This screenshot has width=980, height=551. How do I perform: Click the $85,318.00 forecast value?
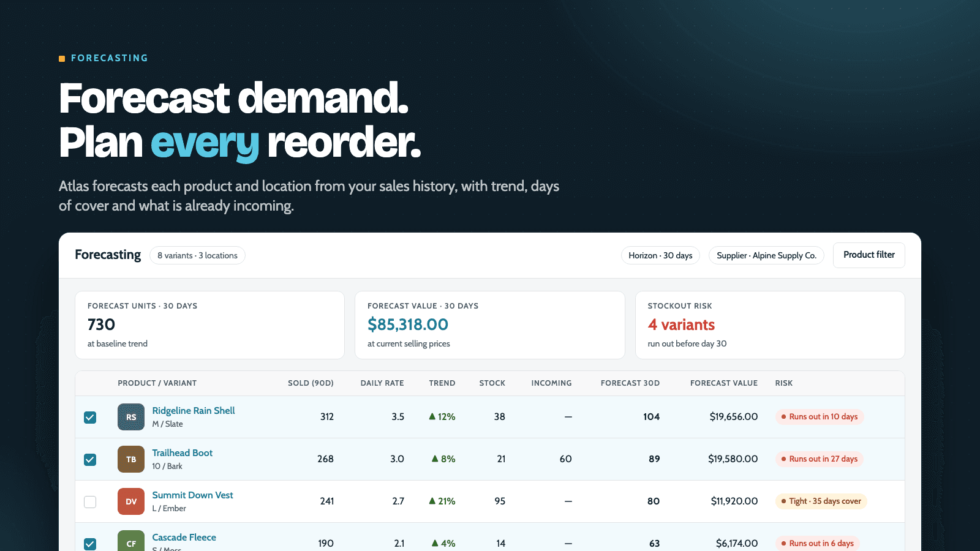[x=408, y=324]
